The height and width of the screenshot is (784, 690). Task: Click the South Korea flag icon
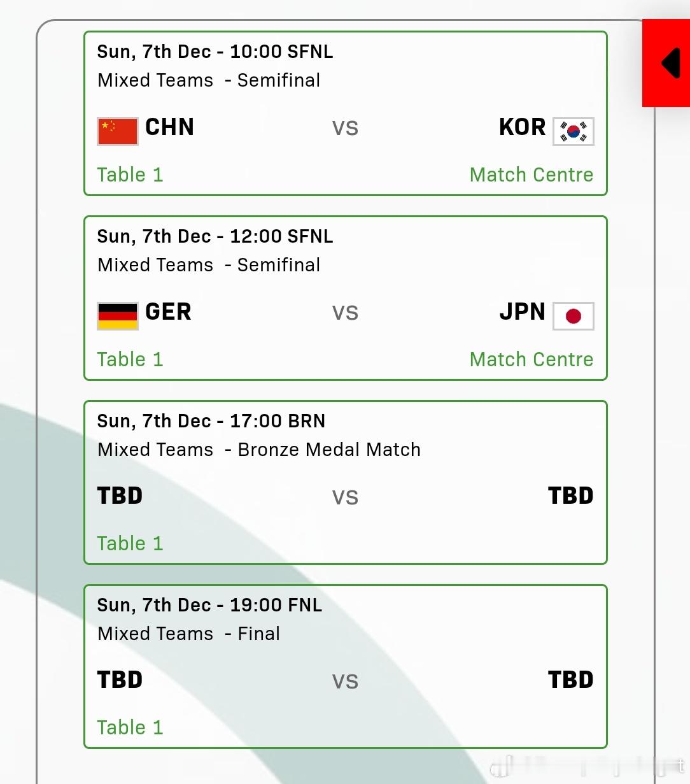coord(574,131)
